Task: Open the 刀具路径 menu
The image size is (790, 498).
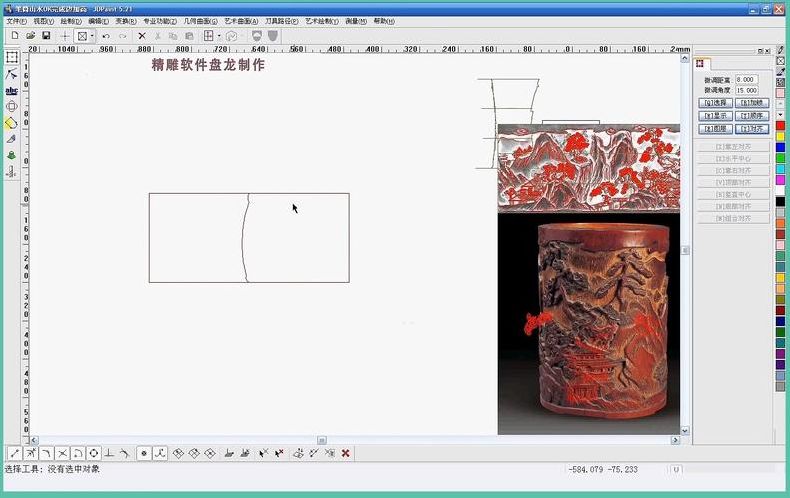Action: [282, 21]
